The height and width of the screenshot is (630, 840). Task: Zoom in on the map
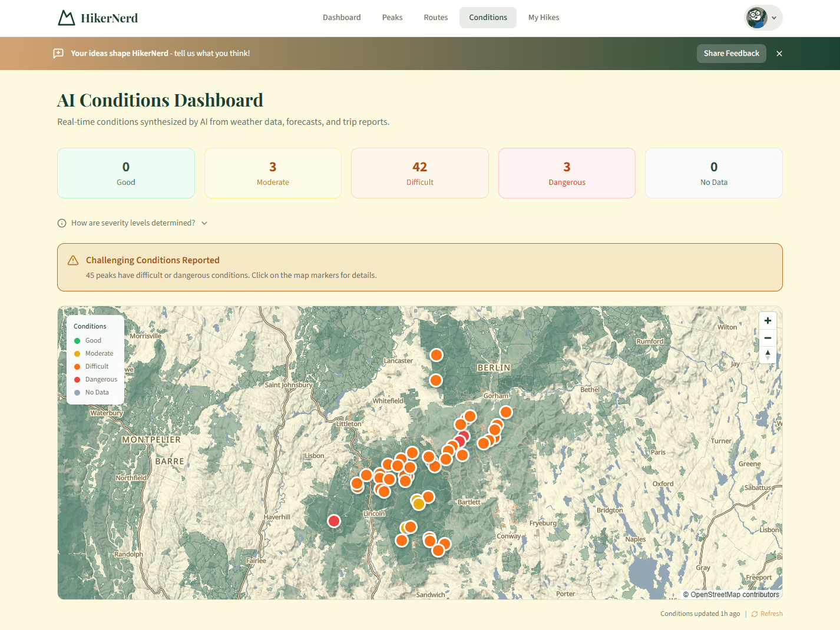(768, 320)
